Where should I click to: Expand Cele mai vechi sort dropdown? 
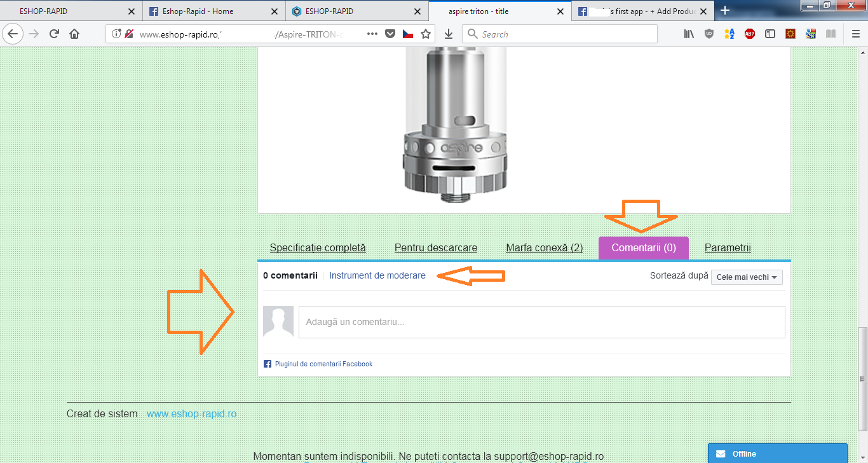tap(747, 277)
